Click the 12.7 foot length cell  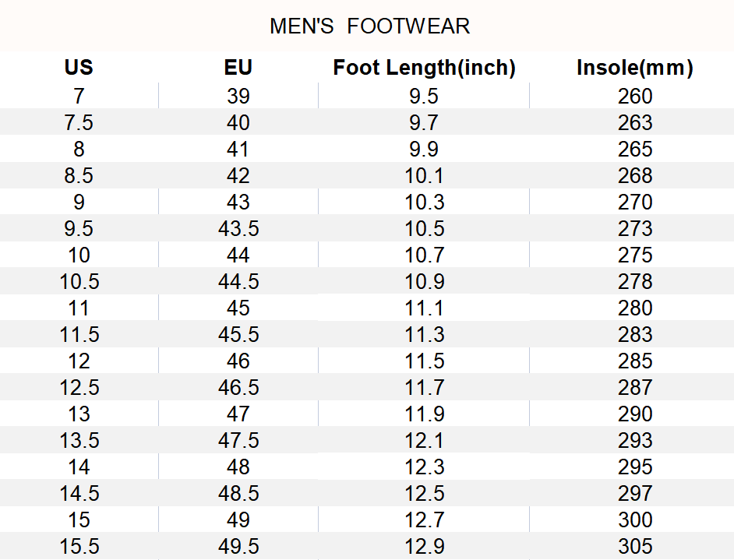(x=424, y=520)
